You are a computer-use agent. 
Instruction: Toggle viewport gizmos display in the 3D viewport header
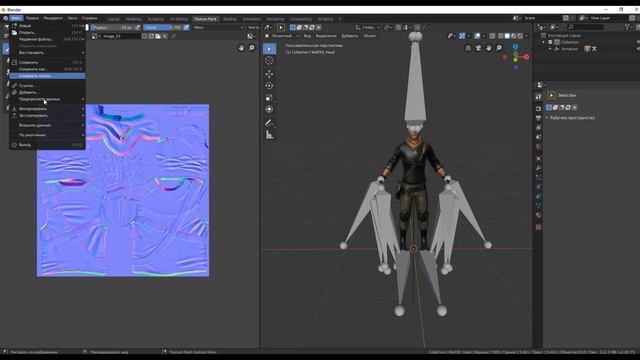click(x=462, y=36)
